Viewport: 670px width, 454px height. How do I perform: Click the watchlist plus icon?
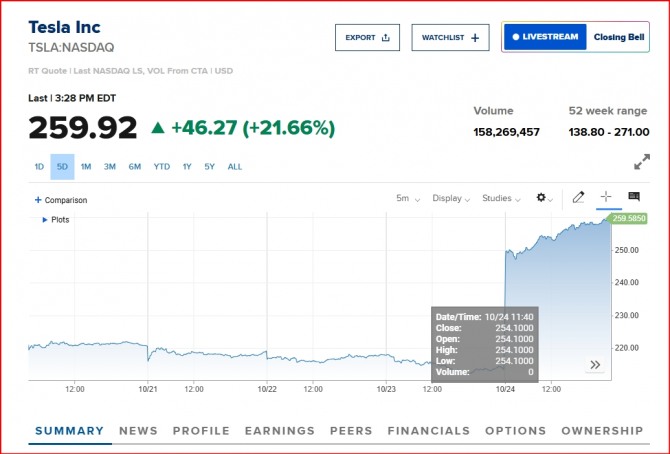[x=474, y=38]
